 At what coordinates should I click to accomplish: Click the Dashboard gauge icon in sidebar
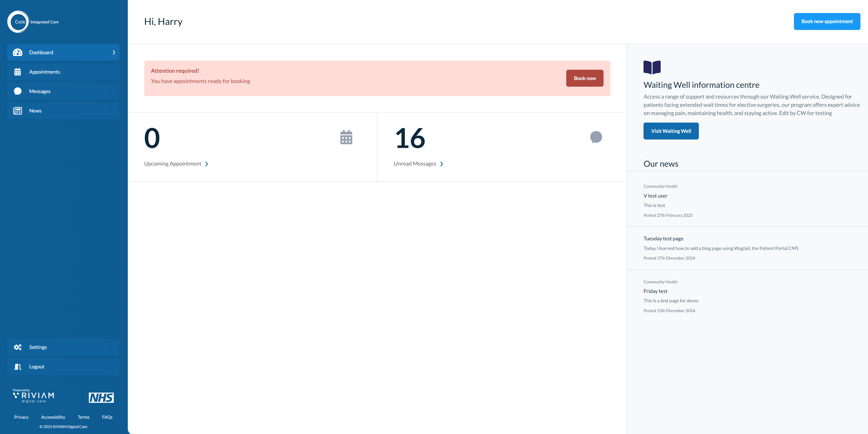tap(18, 52)
